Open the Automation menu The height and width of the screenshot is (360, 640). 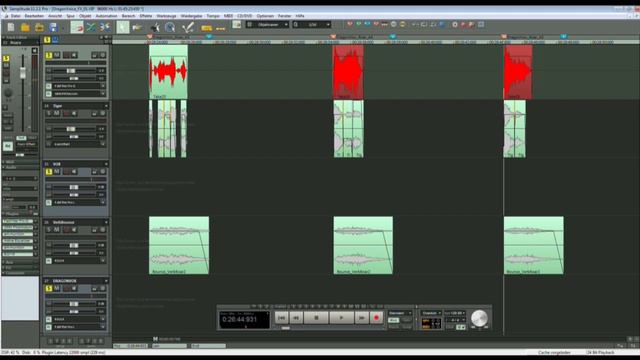click(106, 16)
